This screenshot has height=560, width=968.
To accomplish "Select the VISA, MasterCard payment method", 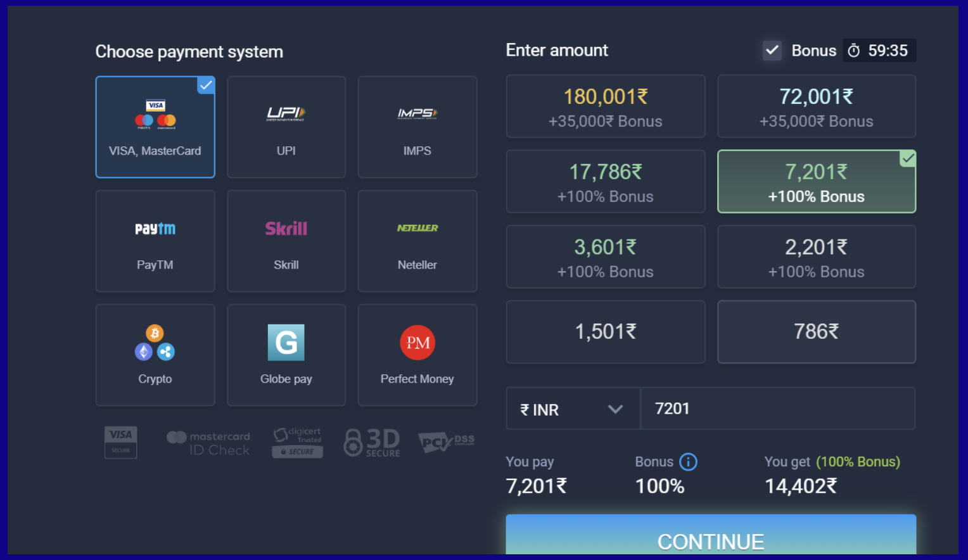I will click(155, 127).
